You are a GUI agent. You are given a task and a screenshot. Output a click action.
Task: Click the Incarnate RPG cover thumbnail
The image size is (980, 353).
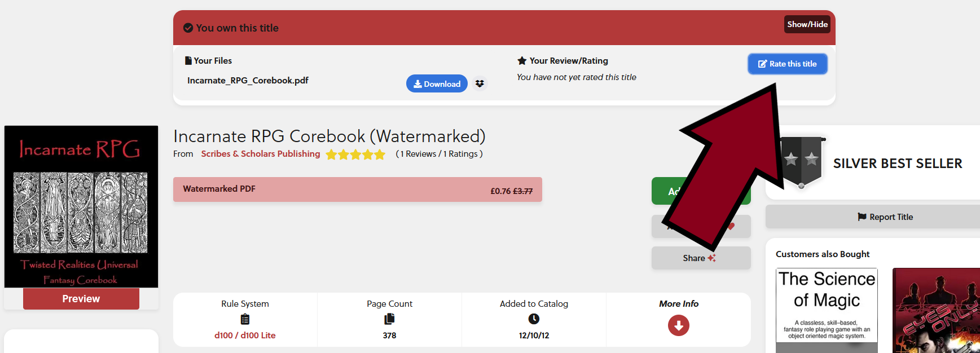click(81, 206)
